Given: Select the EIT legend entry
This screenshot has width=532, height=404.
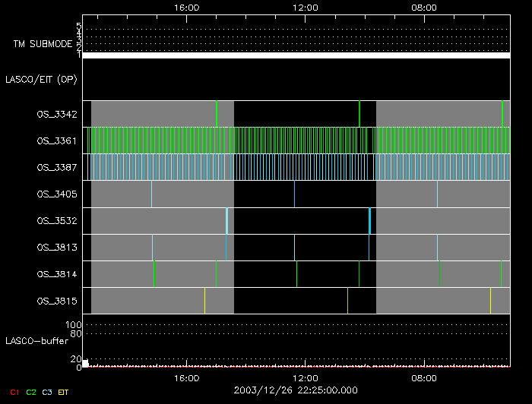Looking at the screenshot, I should 64,391.
